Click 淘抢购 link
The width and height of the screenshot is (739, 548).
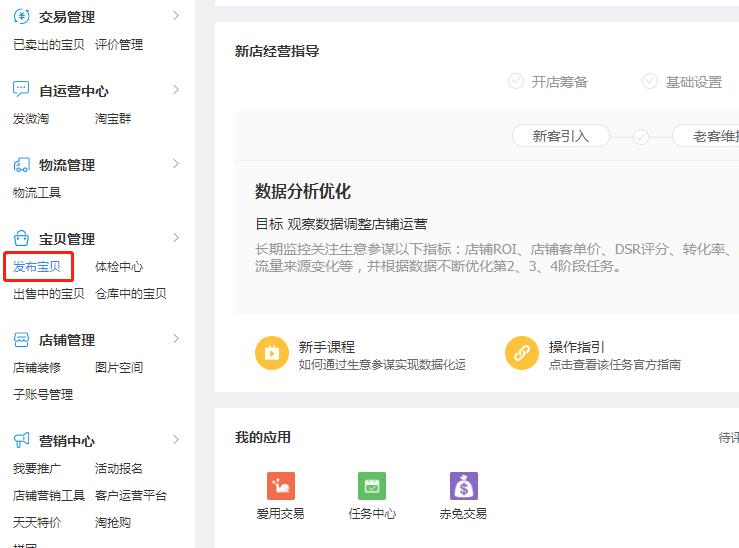[113, 522]
